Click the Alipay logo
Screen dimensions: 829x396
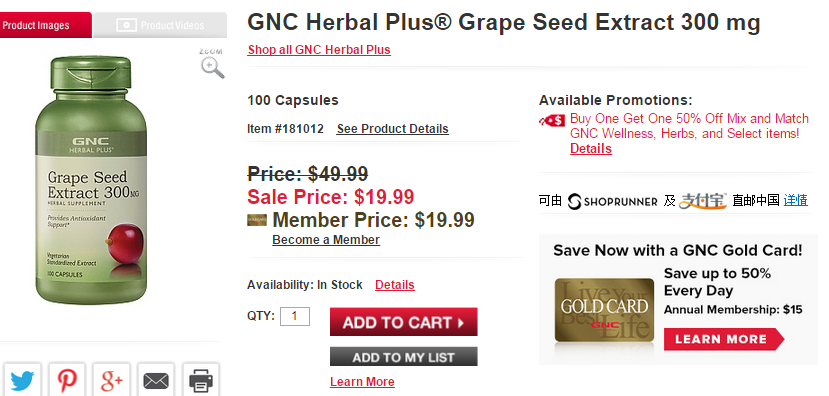(x=703, y=201)
